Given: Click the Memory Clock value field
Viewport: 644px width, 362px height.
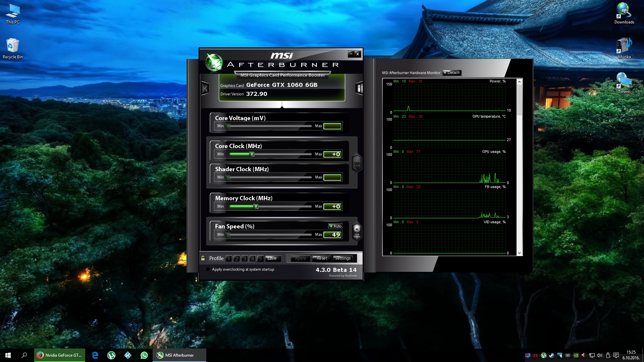Looking at the screenshot, I should point(332,206).
